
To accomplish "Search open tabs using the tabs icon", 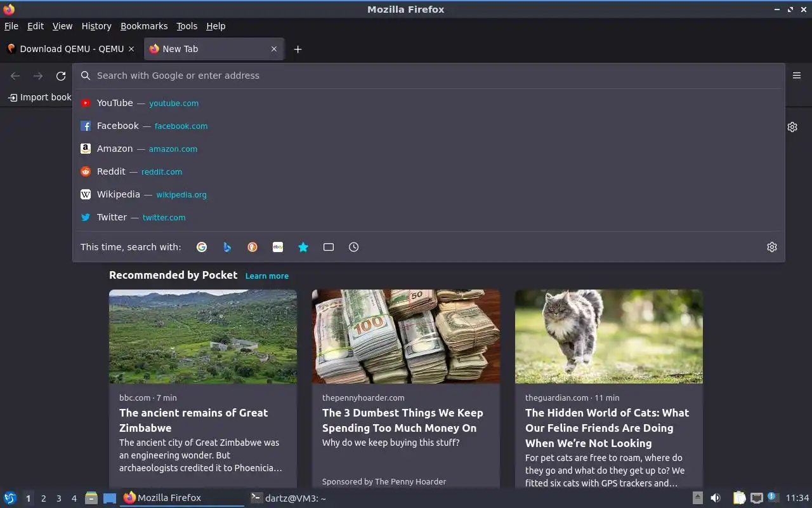I will pos(329,247).
